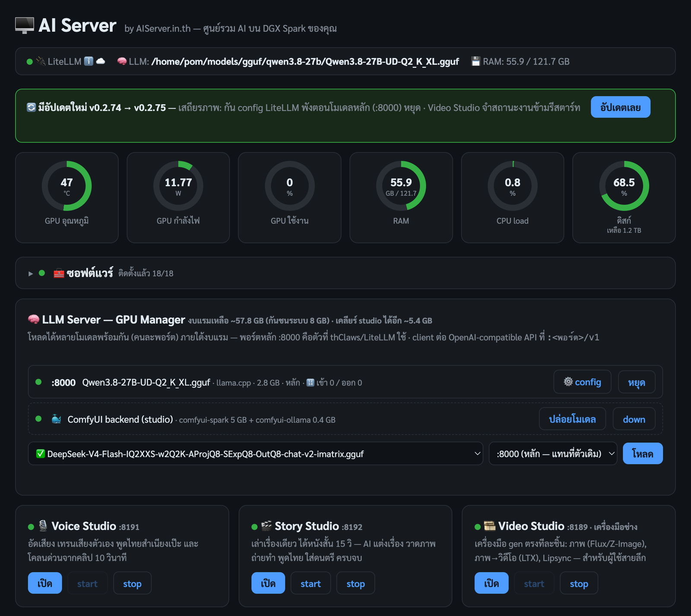
Task: Stop the :8000 model with หยุด
Action: 637,382
